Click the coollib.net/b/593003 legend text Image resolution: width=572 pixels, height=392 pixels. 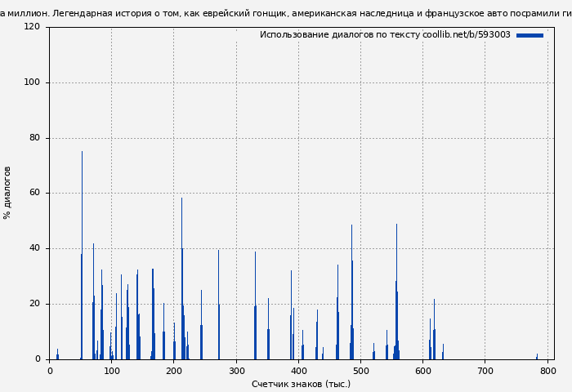tap(466, 35)
